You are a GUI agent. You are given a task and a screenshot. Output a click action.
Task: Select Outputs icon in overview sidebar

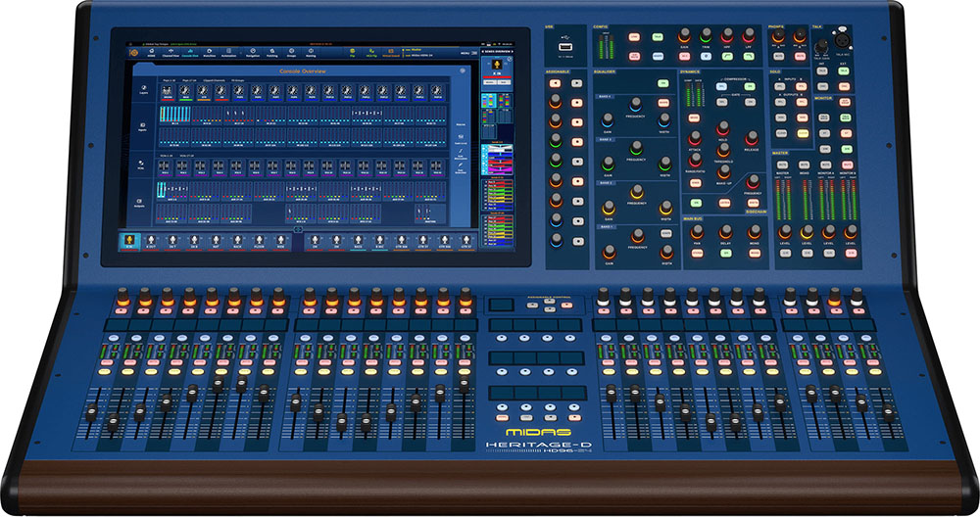139,202
